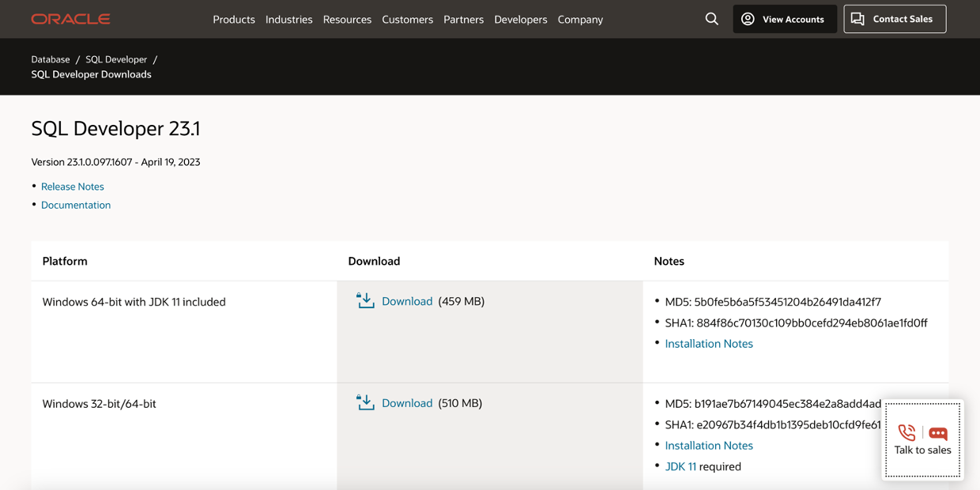Open the Documentation link
The height and width of the screenshot is (490, 980).
75,205
